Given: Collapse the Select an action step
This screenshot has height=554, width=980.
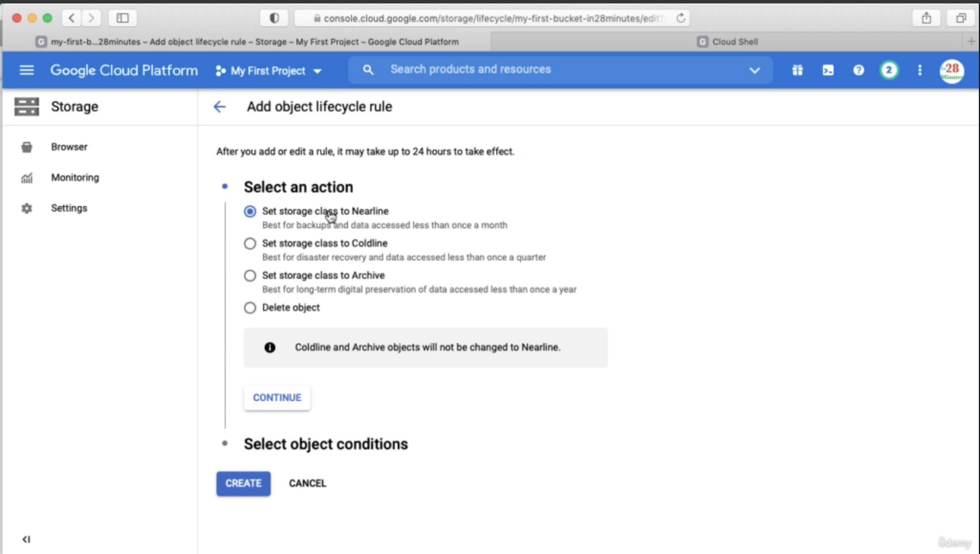Looking at the screenshot, I should (x=298, y=187).
